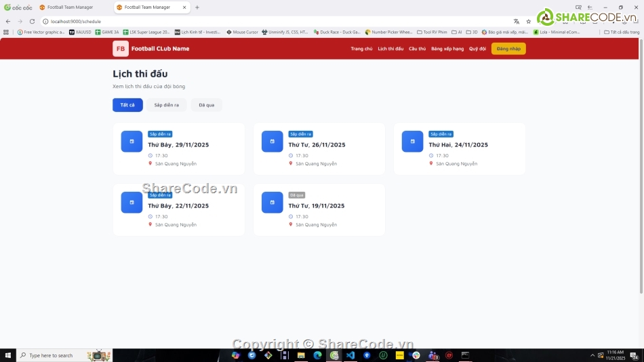The width and height of the screenshot is (644, 362).
Task: Open File Explorer from taskbar
Action: pos(301,355)
